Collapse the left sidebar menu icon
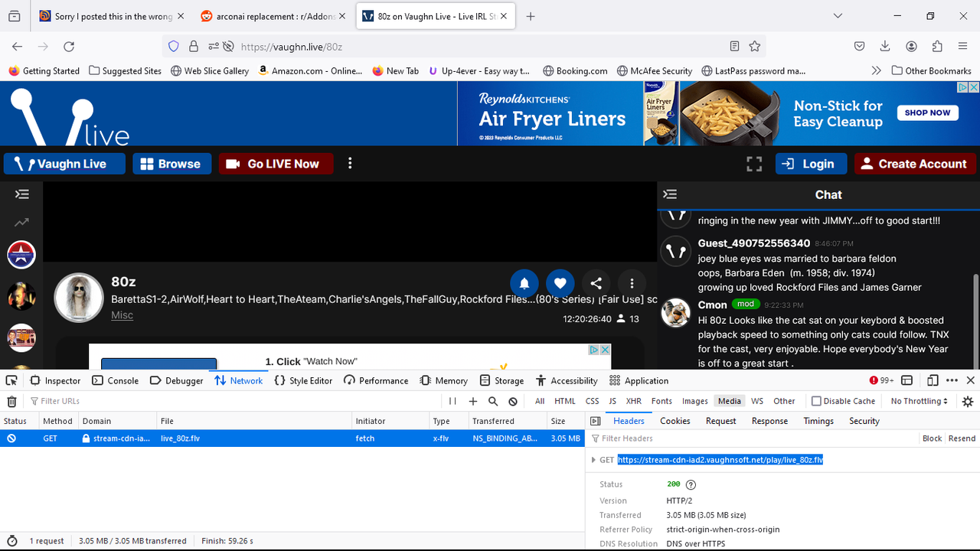This screenshot has height=551, width=980. coord(22,194)
